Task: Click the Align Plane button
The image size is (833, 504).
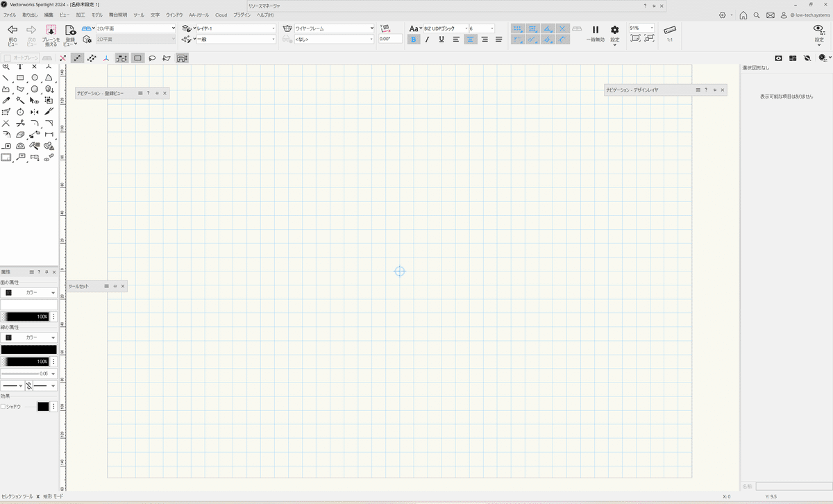Action: [51, 35]
